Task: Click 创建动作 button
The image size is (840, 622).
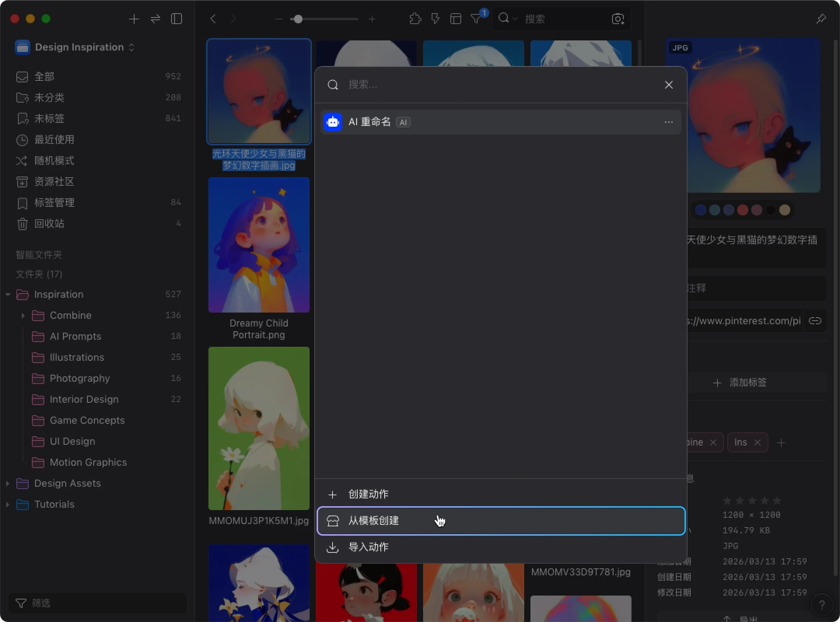Action: [x=368, y=494]
